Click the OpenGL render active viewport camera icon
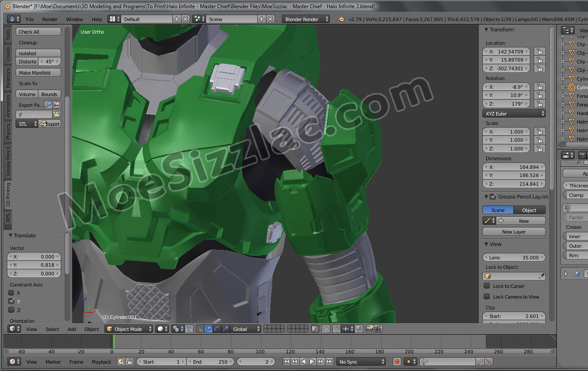 369,329
